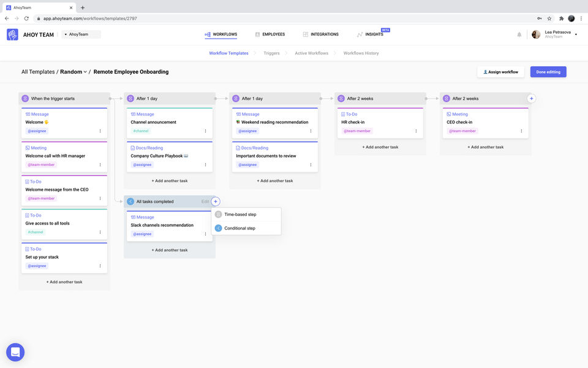Click the first After 1 day step header
This screenshot has height=368, width=588.
coord(170,98)
